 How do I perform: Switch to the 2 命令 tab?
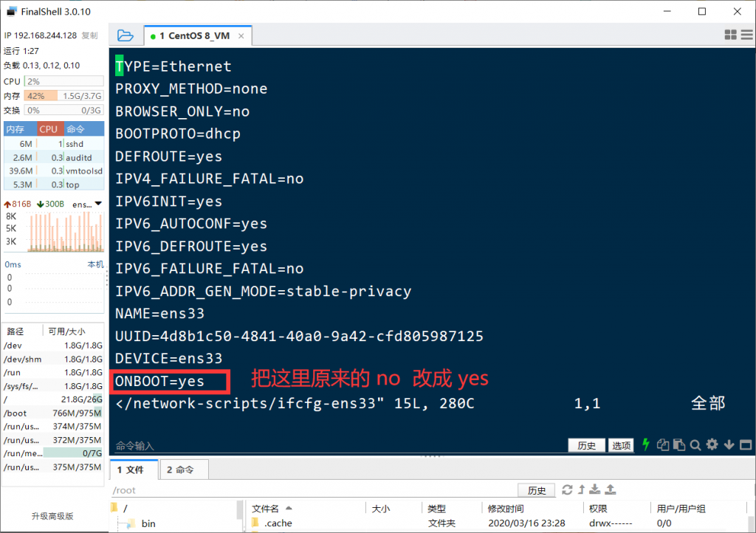184,470
